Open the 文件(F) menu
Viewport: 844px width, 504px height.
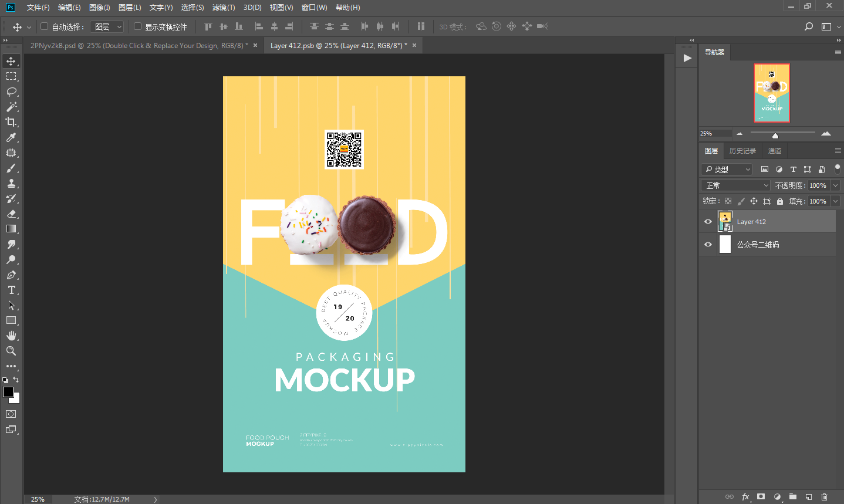[38, 8]
